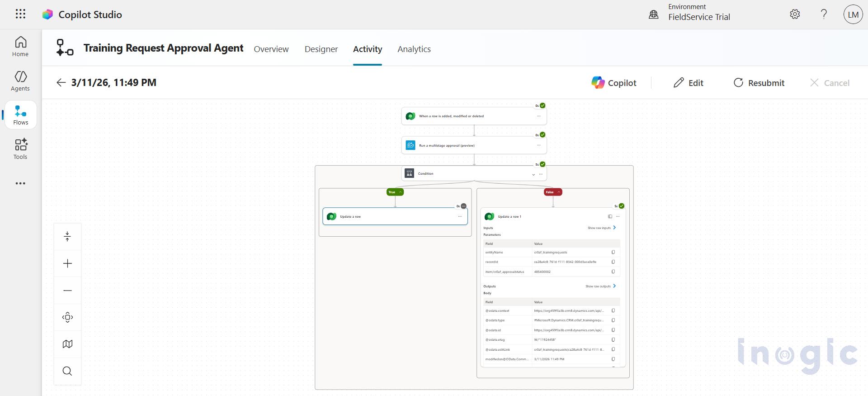Go back from run 3/11/26, 11:49 PM
868x396 pixels.
pos(61,82)
